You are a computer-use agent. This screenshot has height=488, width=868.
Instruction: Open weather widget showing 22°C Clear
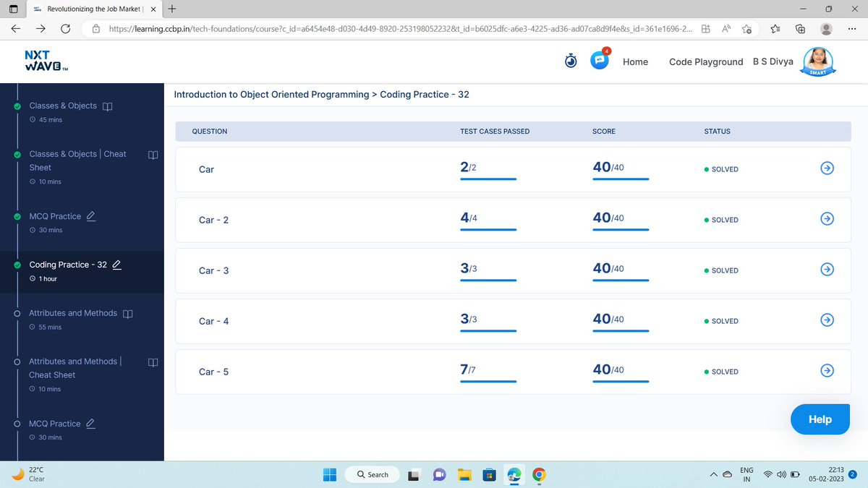coord(29,474)
